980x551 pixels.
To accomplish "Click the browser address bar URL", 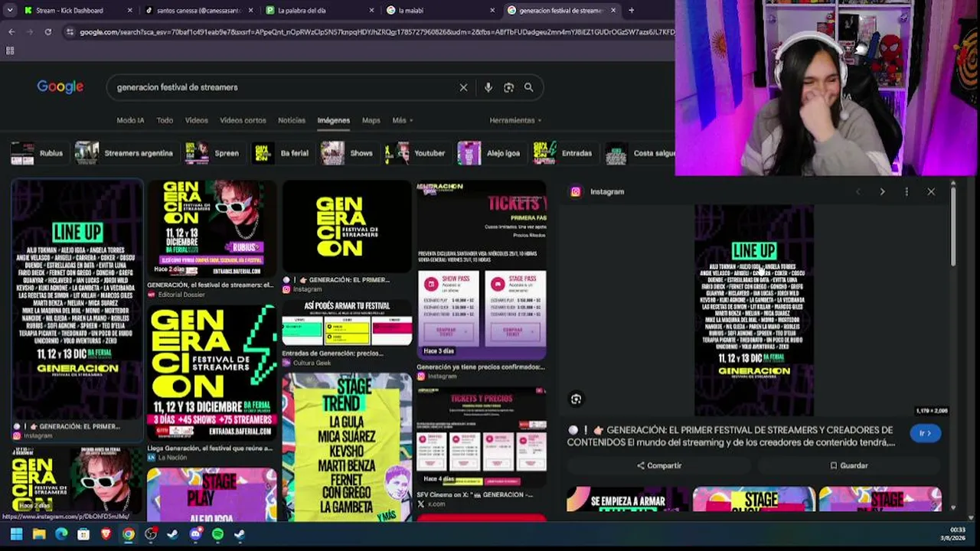I will (377, 32).
